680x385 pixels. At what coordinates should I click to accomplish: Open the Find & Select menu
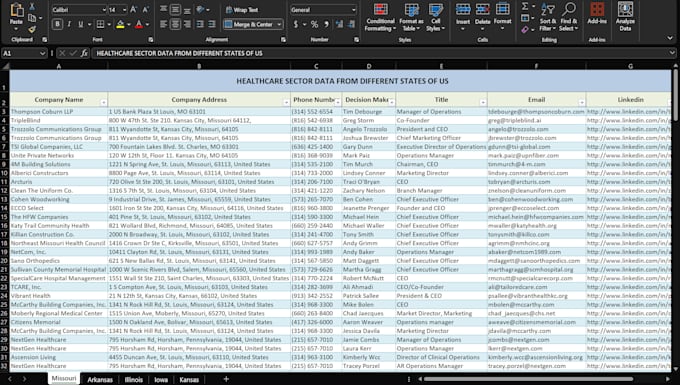(569, 17)
